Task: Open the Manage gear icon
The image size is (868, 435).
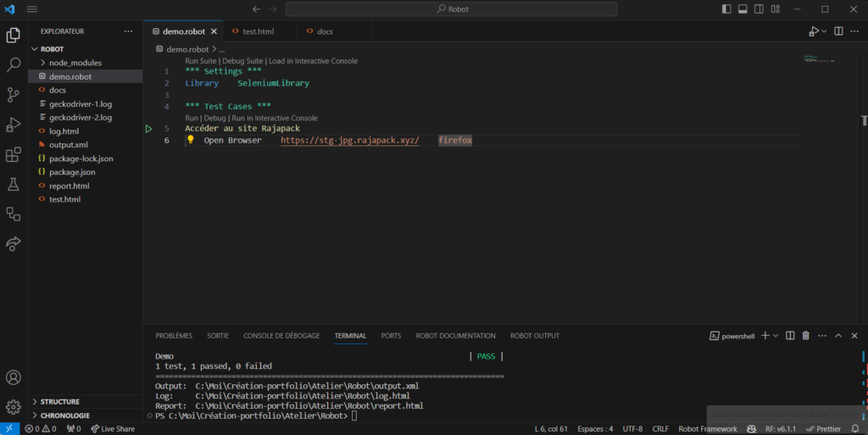Action: click(14, 407)
